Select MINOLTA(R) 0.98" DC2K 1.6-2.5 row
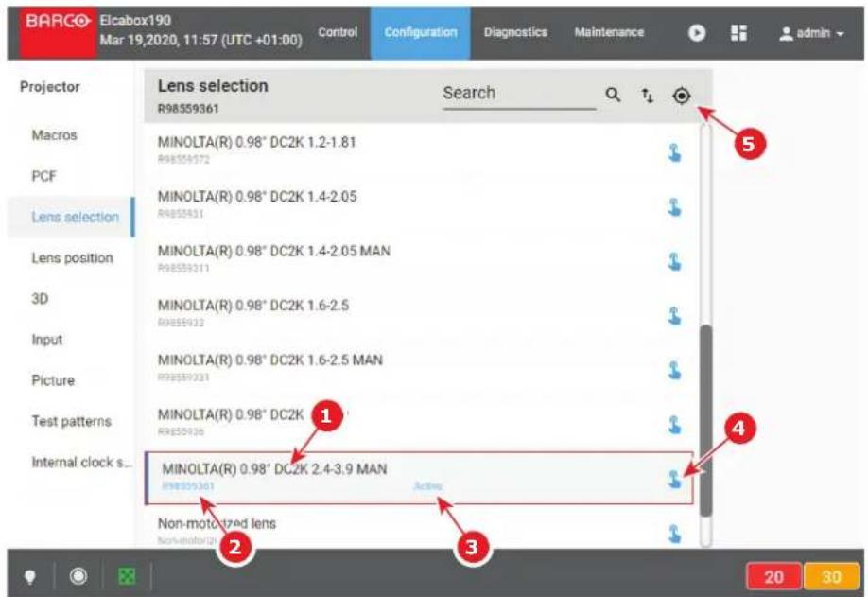 coord(419,312)
